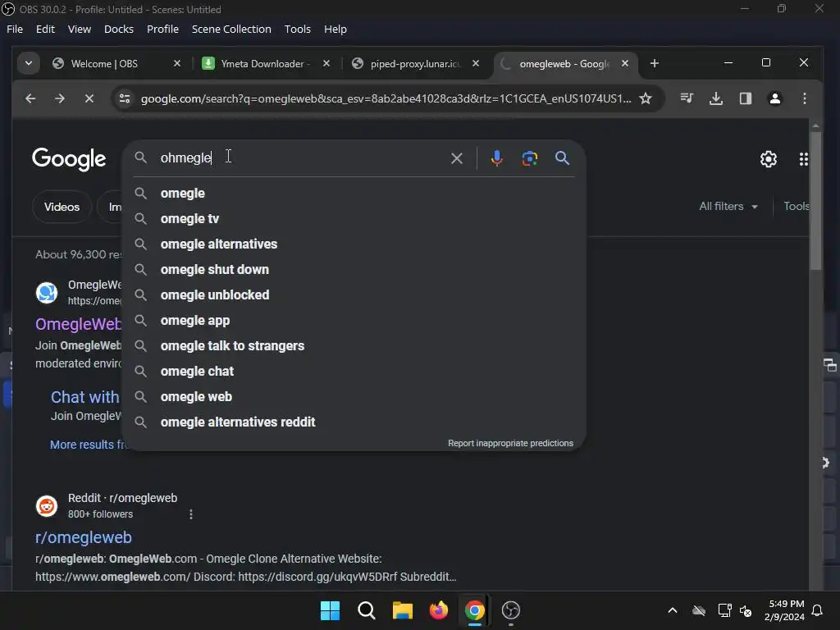Search by voice with the microphone
This screenshot has width=840, height=630.
tap(496, 158)
